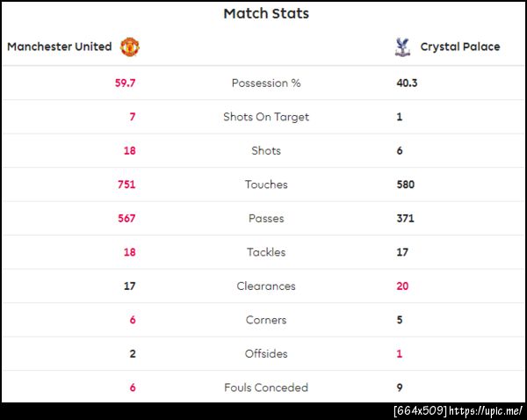The height and width of the screenshot is (420, 527).
Task: Select the Shots On Target label
Action: click(x=266, y=117)
